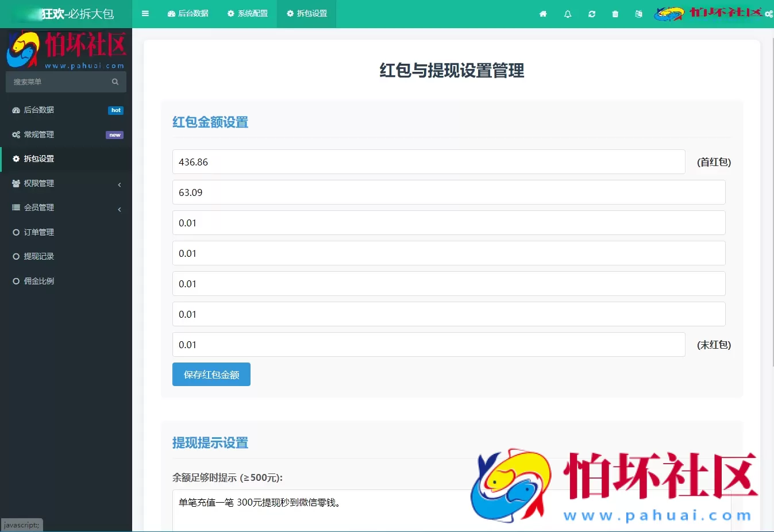Click the hot badge next to 后台数据

[116, 110]
